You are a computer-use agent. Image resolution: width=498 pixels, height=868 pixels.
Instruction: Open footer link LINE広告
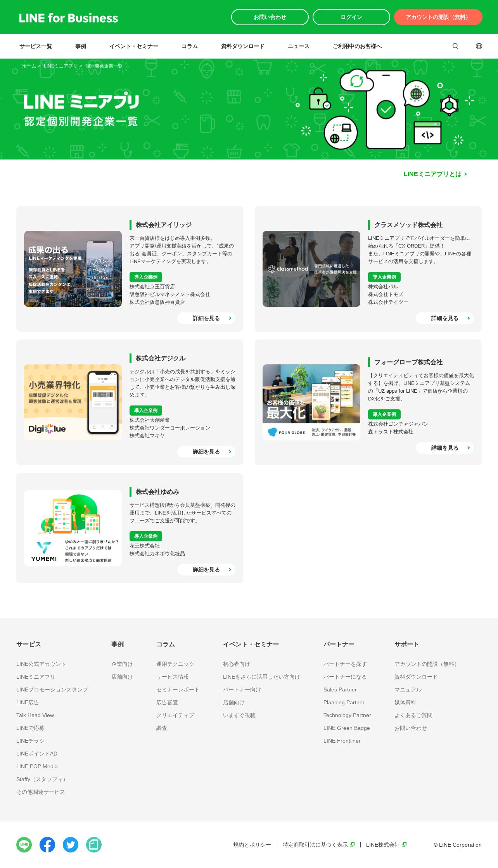pyautogui.click(x=28, y=702)
